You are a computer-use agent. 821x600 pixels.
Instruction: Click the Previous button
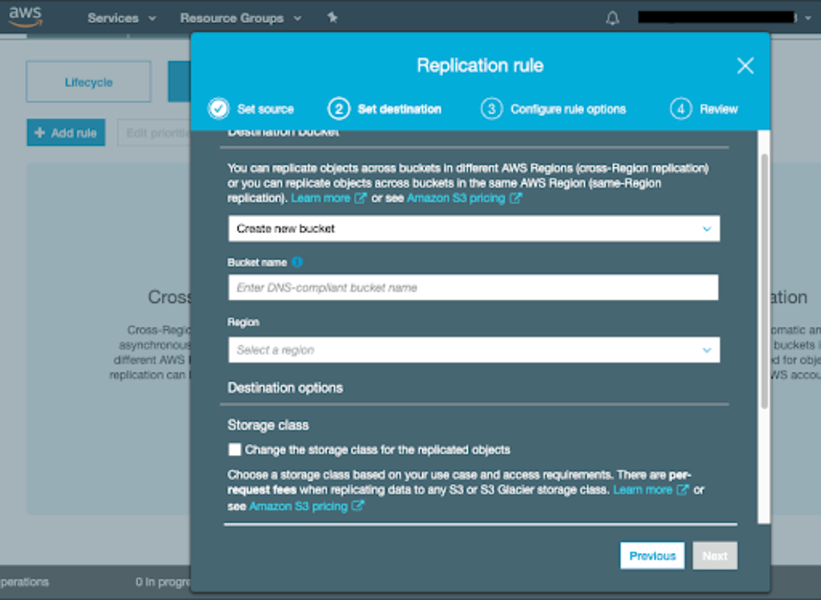(652, 555)
